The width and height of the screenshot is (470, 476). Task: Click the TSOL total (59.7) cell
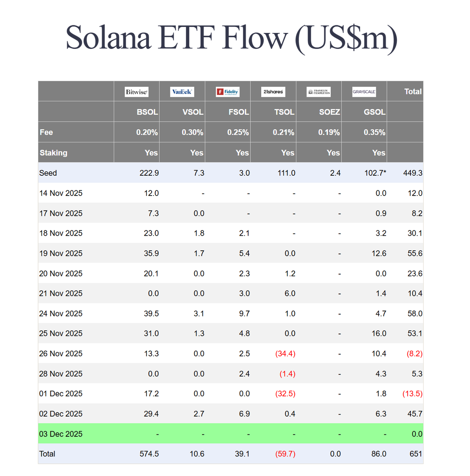(x=285, y=454)
